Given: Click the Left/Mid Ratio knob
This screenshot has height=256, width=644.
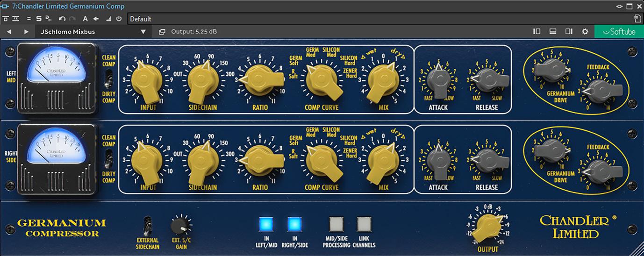Looking at the screenshot, I should tap(260, 80).
